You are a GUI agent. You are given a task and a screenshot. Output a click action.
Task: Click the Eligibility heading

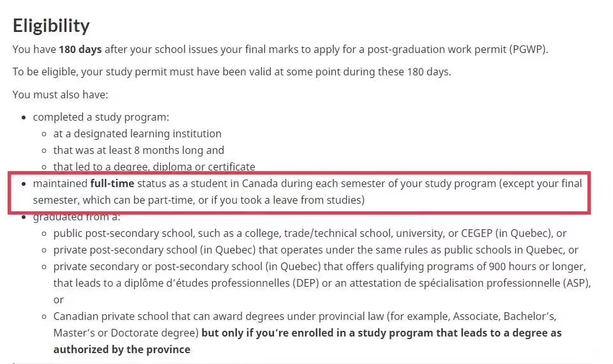click(51, 26)
